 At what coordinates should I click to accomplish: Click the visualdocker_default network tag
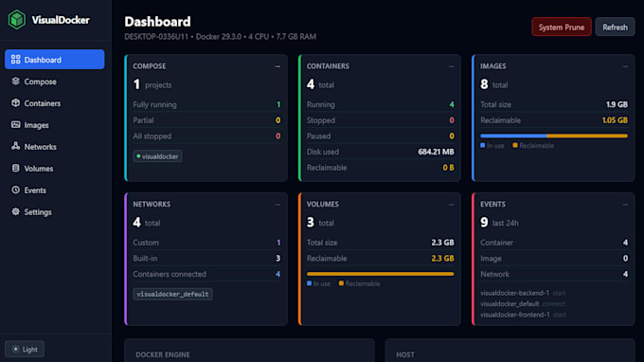(172, 294)
